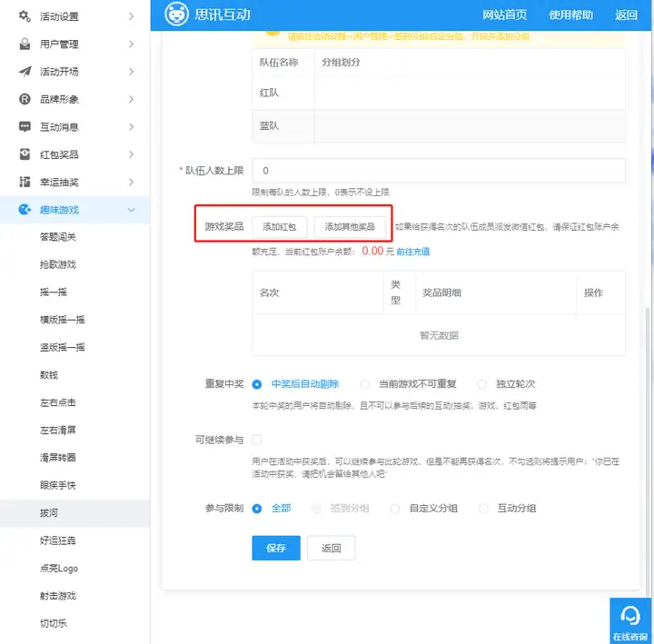Open the 左右滑屏 game item
Screen dimensions: 654x644
click(58, 430)
